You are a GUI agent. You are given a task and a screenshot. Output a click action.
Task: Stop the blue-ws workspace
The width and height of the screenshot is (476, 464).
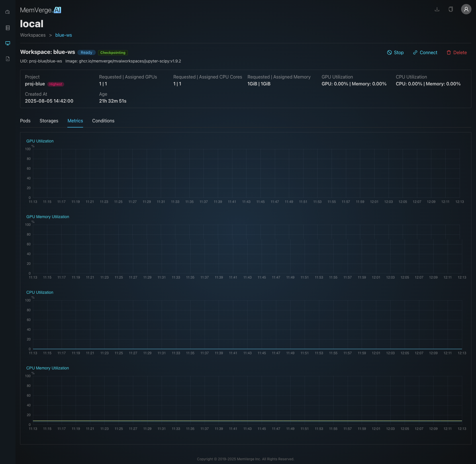(395, 52)
